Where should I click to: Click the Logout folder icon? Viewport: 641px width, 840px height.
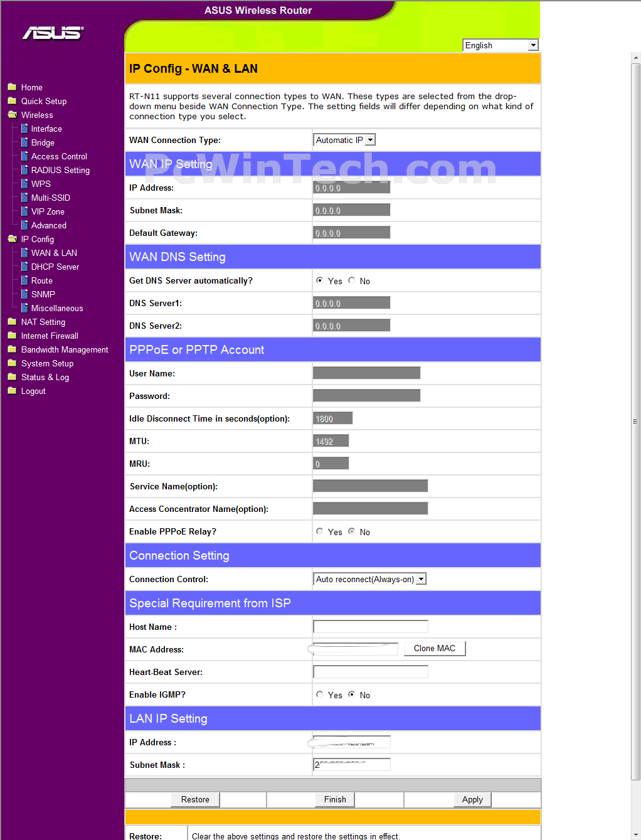point(12,391)
